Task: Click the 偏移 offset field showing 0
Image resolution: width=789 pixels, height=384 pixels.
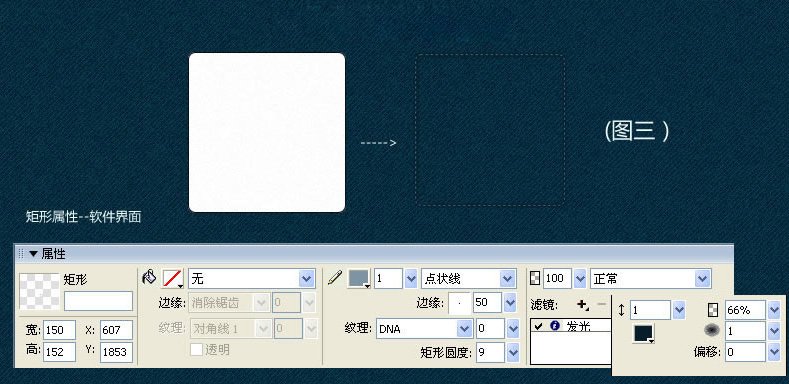Action: click(745, 352)
